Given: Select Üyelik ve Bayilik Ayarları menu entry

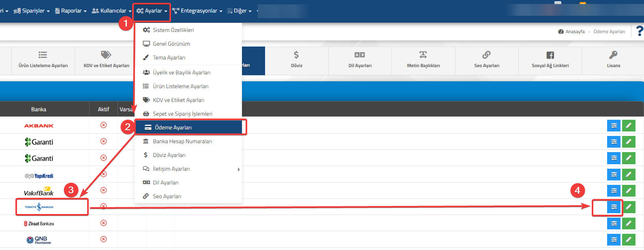Looking at the screenshot, I should pos(188,72).
